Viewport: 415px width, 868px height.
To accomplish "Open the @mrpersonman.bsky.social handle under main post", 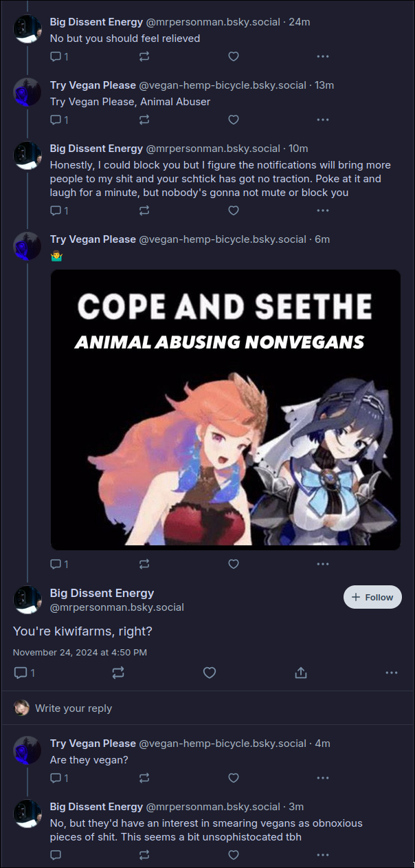I will tap(117, 607).
